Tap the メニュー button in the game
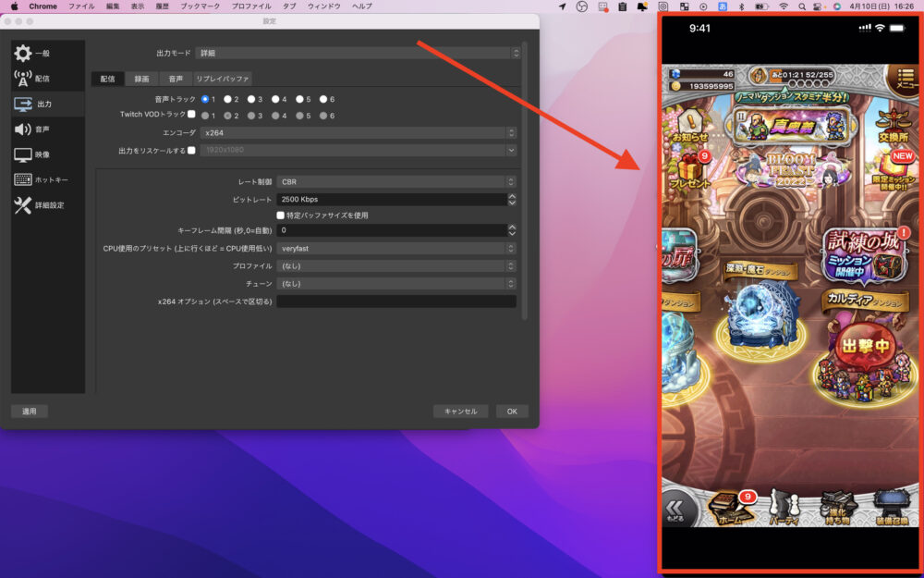 (904, 80)
